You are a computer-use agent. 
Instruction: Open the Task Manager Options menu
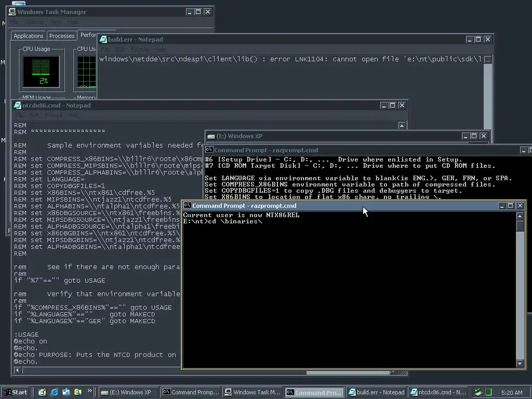(x=34, y=22)
